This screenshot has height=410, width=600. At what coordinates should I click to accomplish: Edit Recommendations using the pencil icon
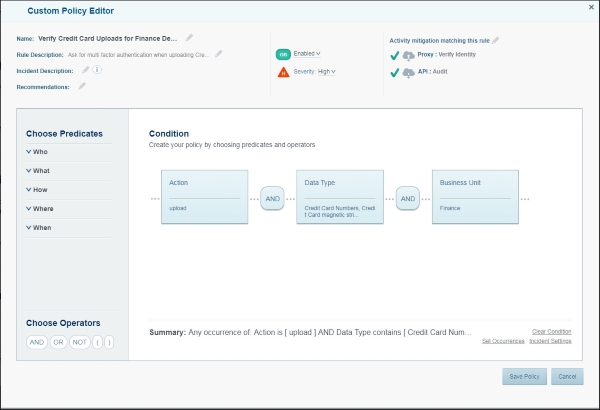pos(82,86)
